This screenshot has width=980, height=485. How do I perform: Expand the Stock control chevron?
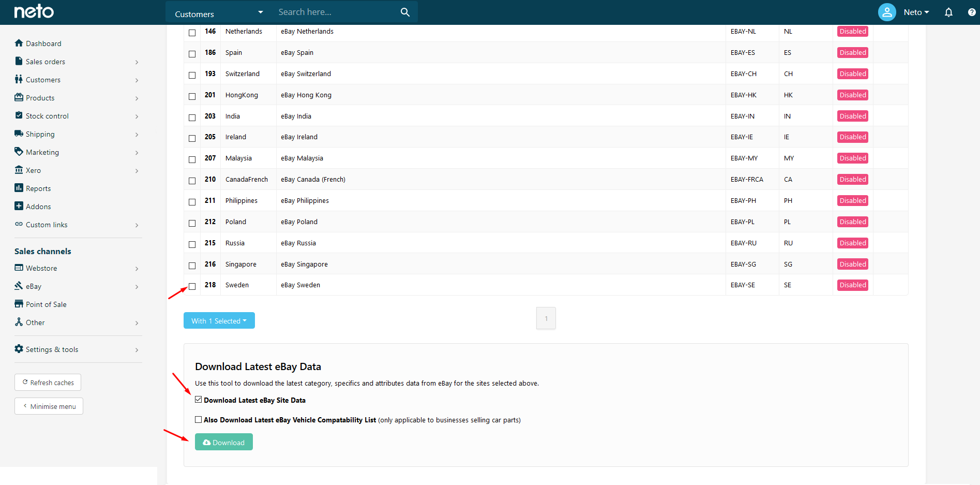(137, 116)
